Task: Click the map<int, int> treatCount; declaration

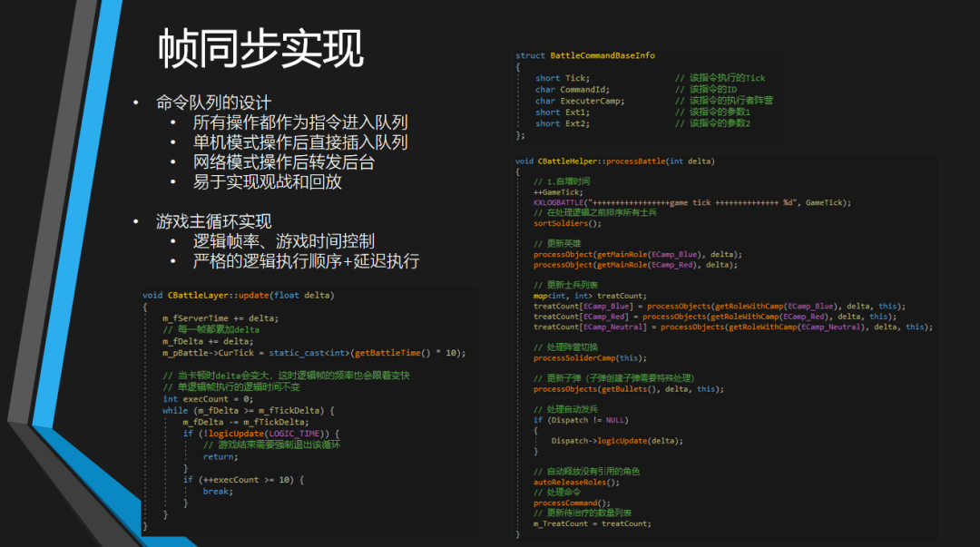Action: tap(590, 296)
